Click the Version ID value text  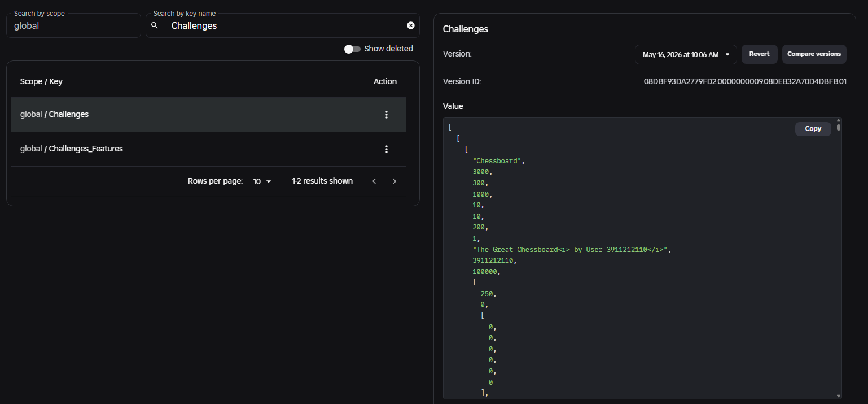point(745,81)
